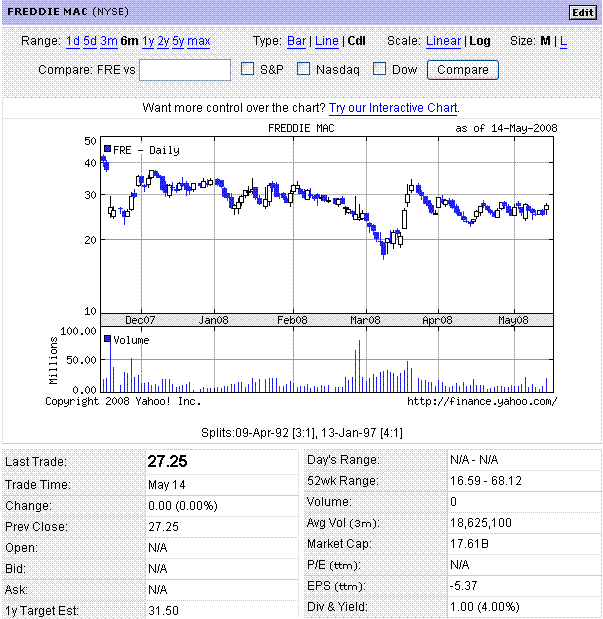Select the 2y range

point(163,41)
